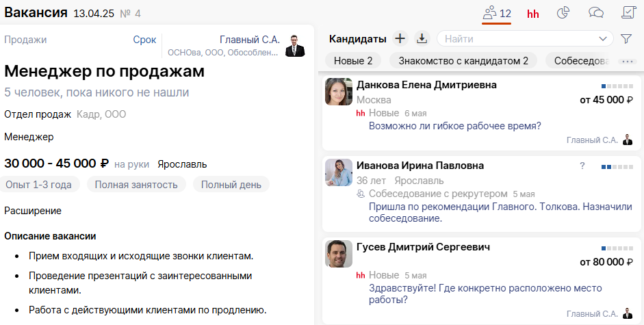The image size is (644, 325).
Task: Open the candidate filter funnel icon
Action: click(x=626, y=39)
